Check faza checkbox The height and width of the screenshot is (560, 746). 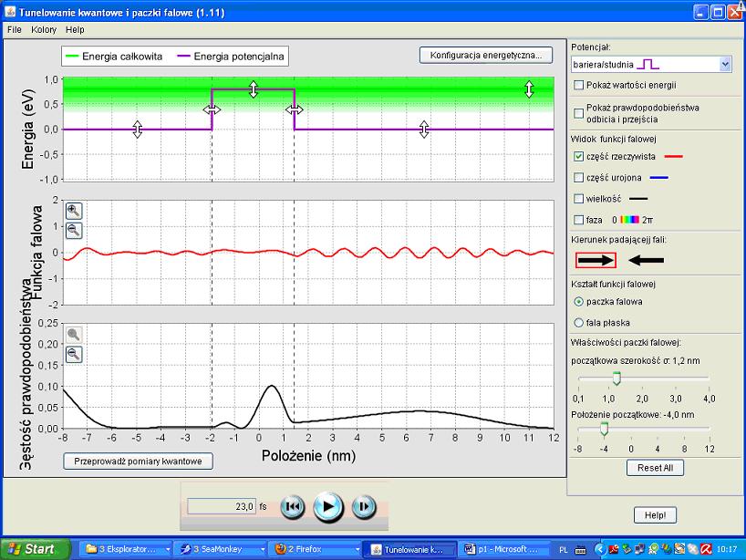click(578, 220)
